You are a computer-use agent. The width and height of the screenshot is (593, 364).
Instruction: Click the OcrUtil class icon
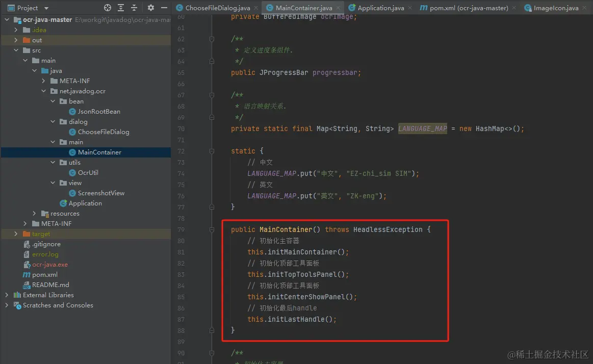[72, 173]
